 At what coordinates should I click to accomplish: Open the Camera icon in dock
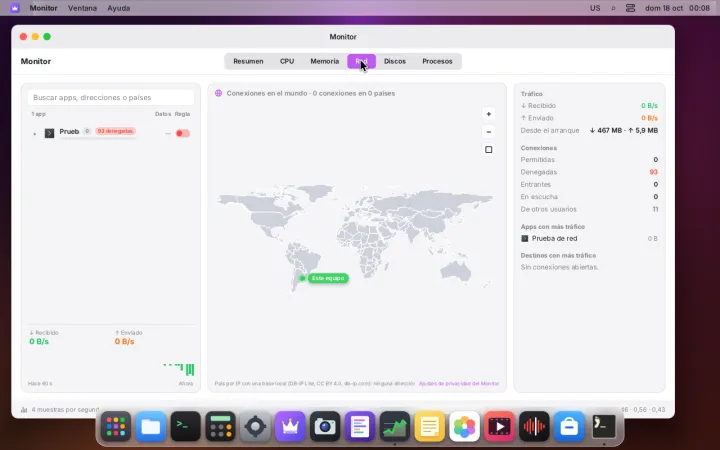tap(325, 427)
